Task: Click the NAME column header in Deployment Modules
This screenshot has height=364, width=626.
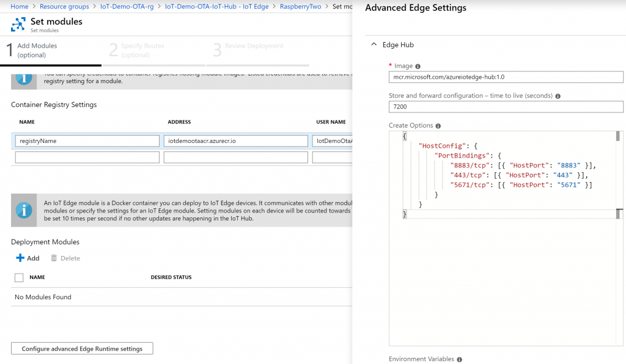Action: pos(37,277)
